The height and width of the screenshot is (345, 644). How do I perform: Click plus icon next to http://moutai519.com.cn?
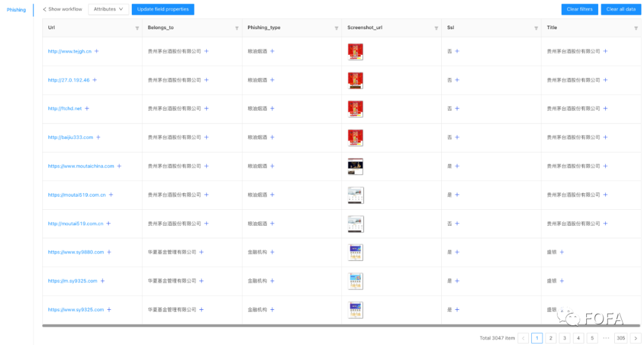[109, 223]
